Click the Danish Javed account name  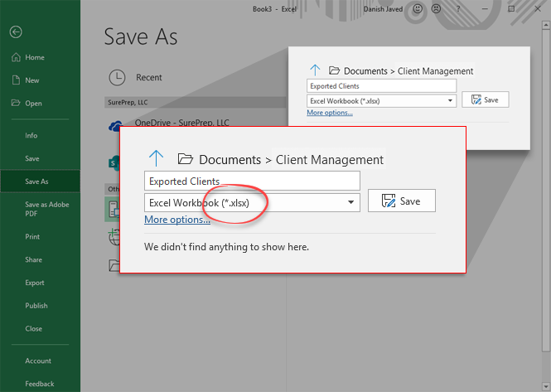tap(383, 9)
